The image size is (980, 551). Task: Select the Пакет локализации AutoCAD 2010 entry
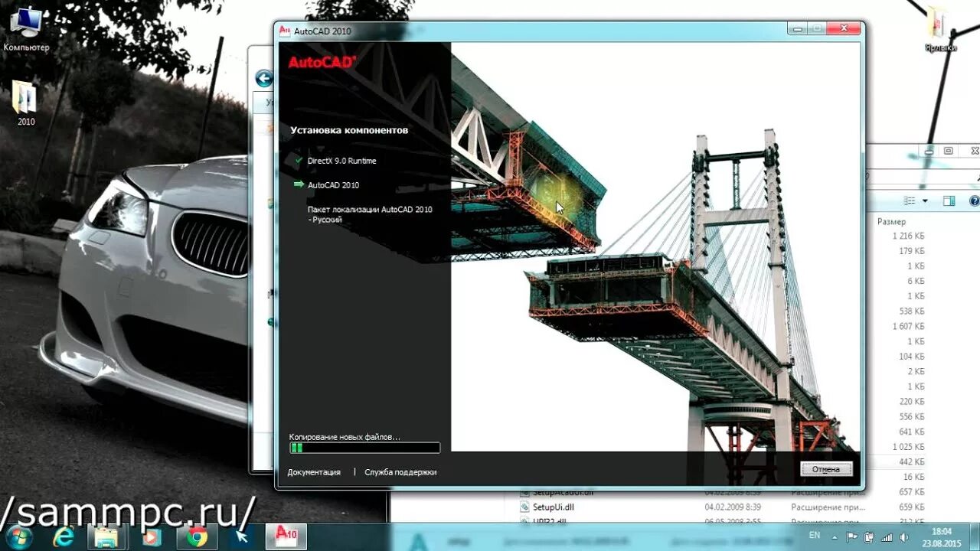[x=370, y=214]
